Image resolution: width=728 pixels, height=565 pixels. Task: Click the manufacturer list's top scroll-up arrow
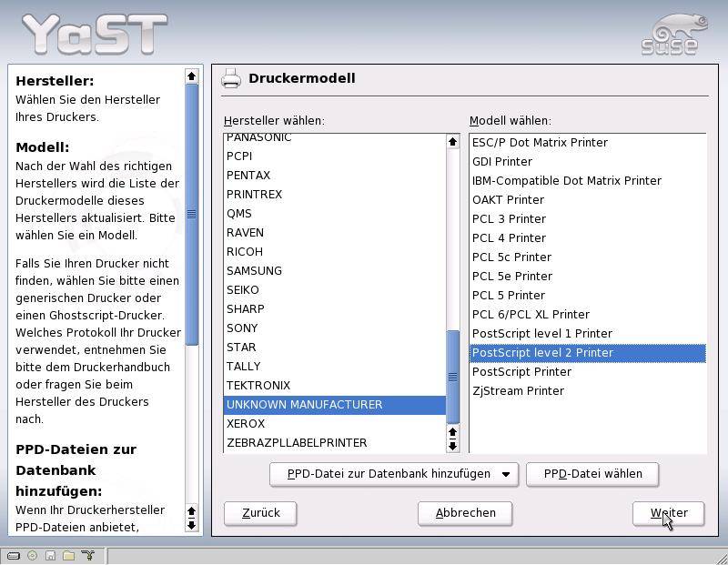452,142
